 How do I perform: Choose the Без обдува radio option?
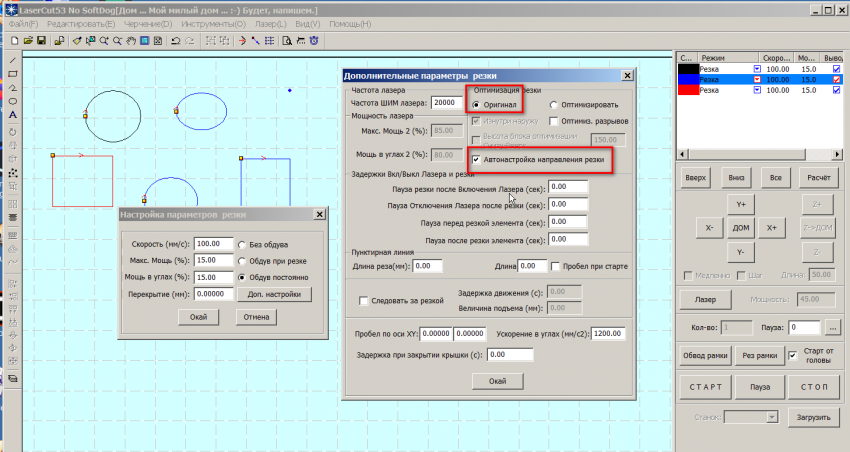(242, 243)
